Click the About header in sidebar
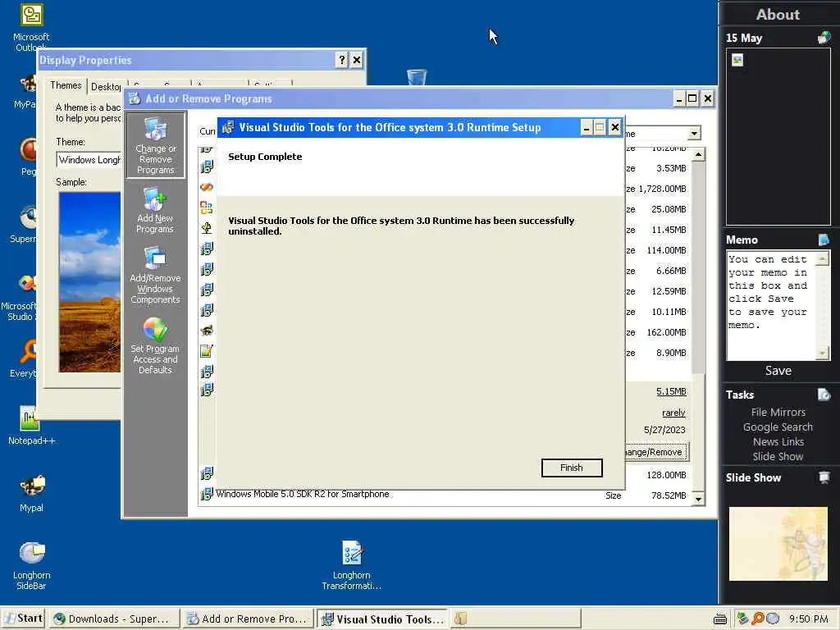The image size is (840, 630). [778, 15]
